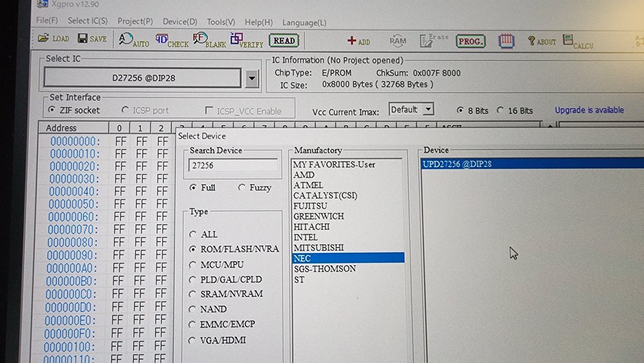Select the VGA/HDMI type radio button
The width and height of the screenshot is (644, 363).
pos(193,340)
